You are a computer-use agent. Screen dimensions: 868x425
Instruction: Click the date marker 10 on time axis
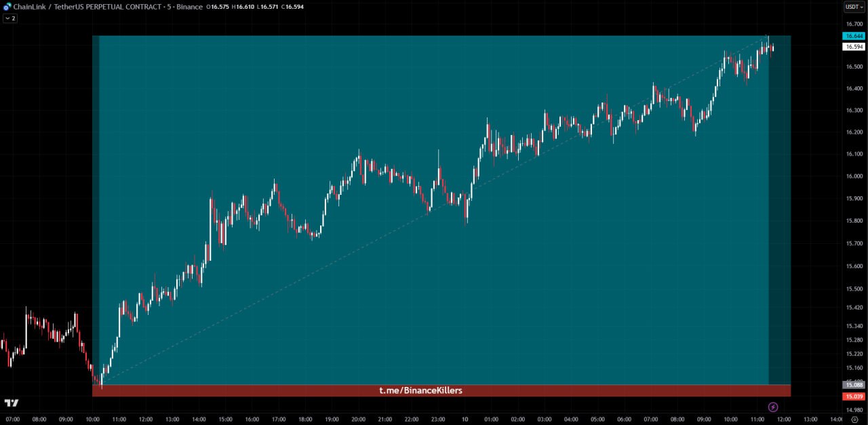(x=465, y=420)
